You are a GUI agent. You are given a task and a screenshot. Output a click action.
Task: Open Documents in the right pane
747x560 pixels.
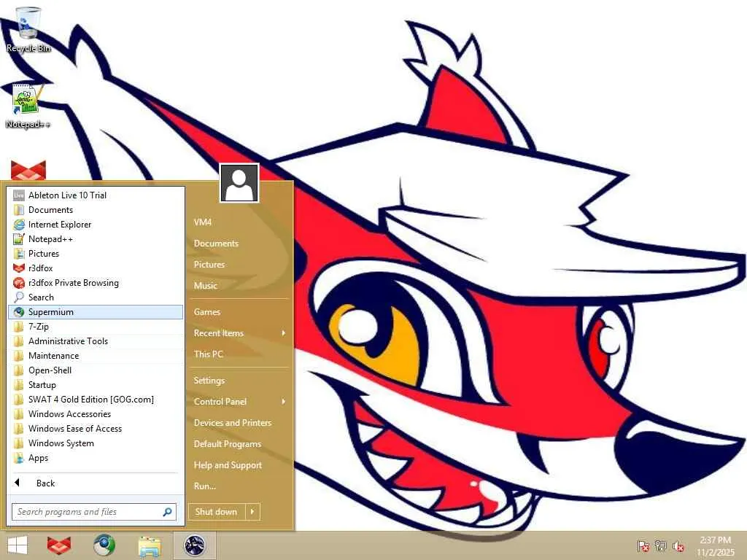tap(239, 244)
